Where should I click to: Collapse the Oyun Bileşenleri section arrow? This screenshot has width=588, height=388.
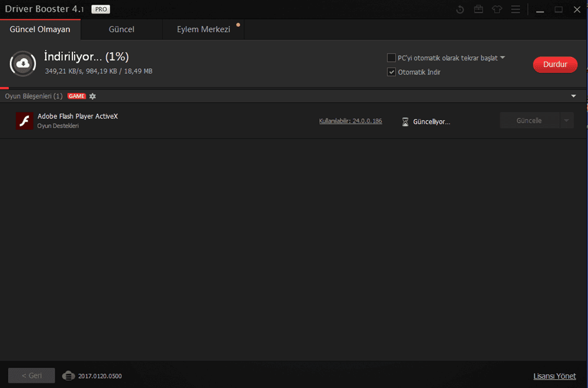pos(573,96)
